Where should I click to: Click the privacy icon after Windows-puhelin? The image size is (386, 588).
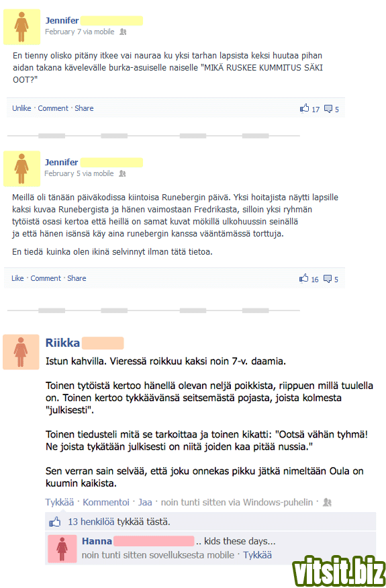pos(327,502)
